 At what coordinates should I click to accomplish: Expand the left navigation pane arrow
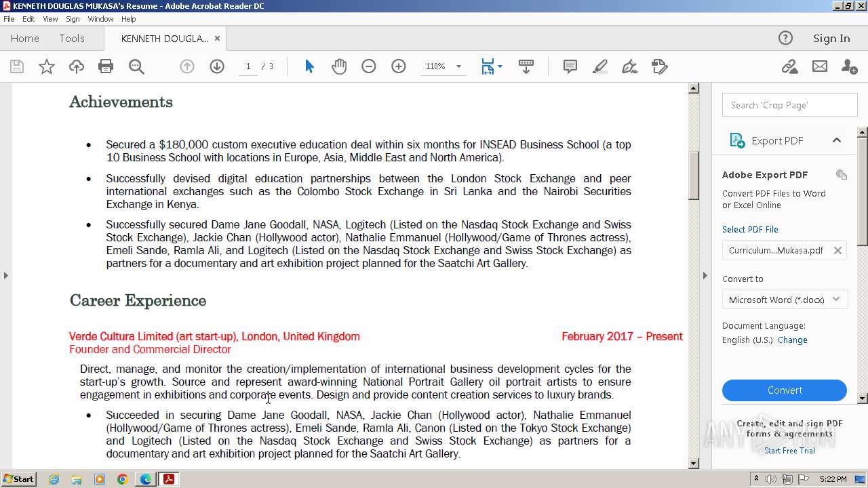[x=5, y=275]
